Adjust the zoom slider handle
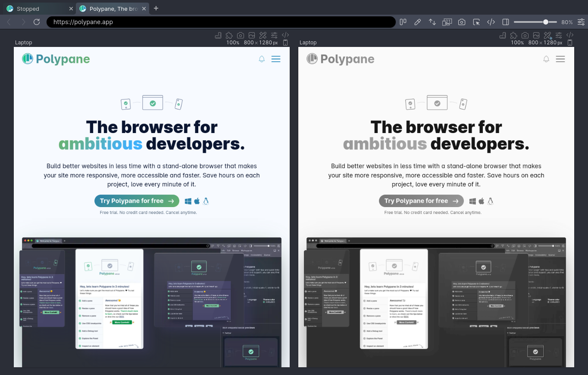 pos(546,22)
